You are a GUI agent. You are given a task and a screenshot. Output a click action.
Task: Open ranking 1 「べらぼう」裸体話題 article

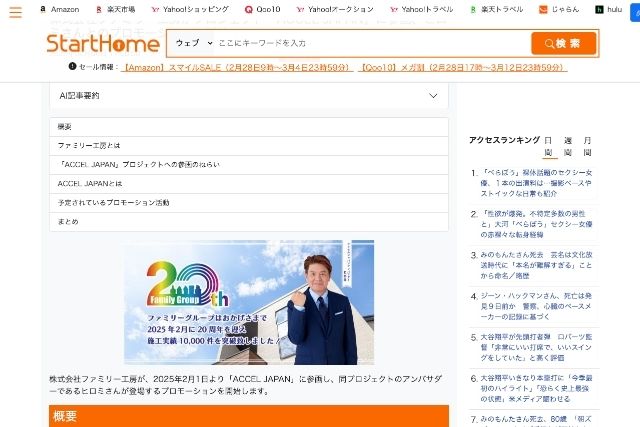(x=536, y=183)
